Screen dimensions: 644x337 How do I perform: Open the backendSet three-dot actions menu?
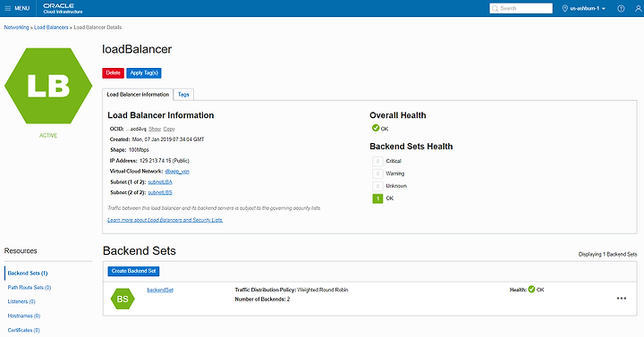click(x=622, y=299)
